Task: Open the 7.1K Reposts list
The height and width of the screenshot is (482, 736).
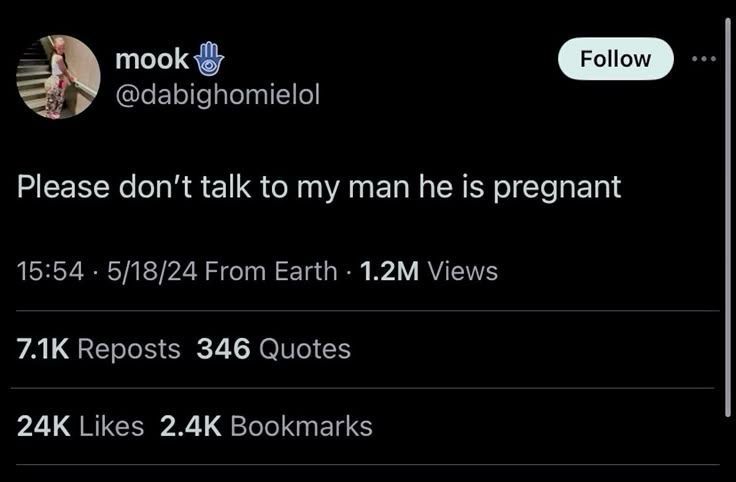Action: coord(99,349)
